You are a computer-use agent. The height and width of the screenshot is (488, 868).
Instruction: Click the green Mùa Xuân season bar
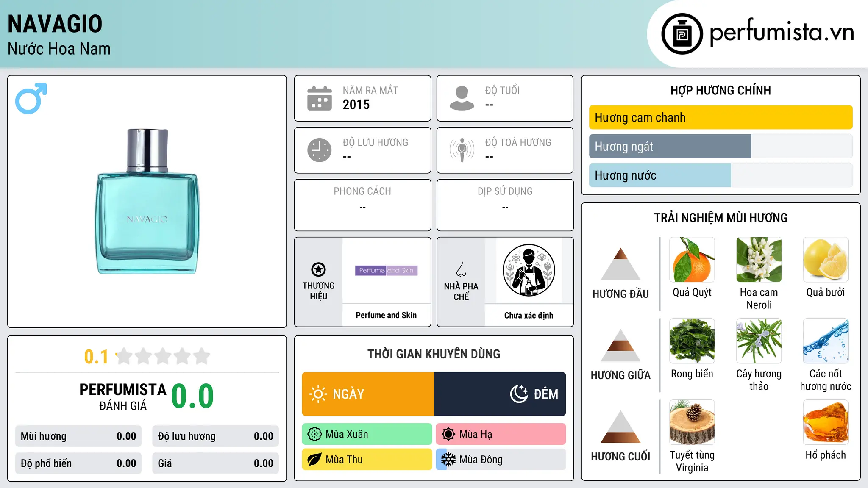[367, 434]
